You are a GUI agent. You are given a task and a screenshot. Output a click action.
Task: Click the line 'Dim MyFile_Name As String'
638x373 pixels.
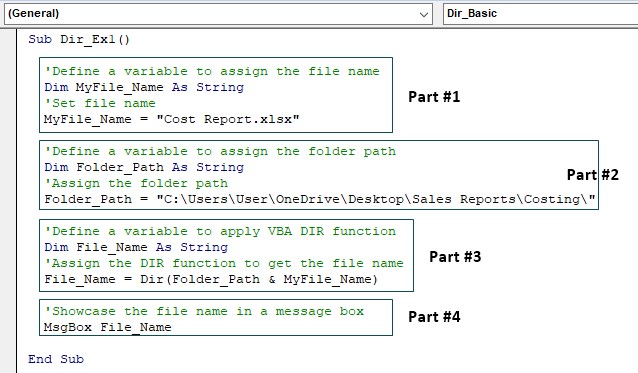tap(144, 87)
